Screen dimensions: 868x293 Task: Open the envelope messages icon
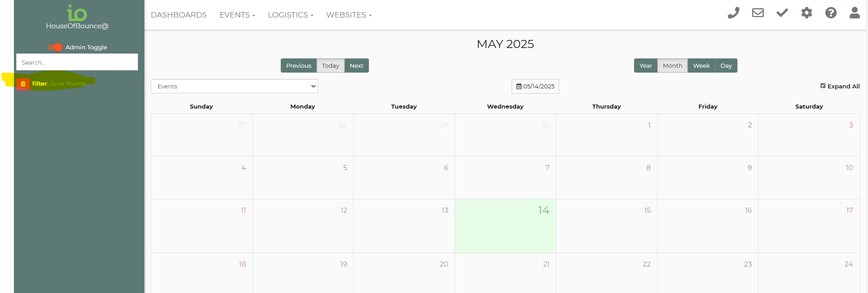point(758,13)
